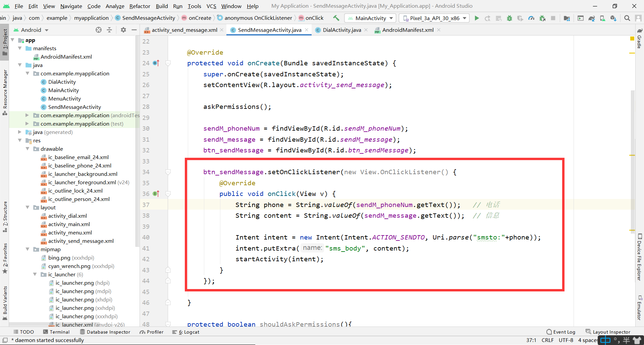This screenshot has width=644, height=345.
Task: Profile the app with the gauge icon
Action: pos(531,18)
